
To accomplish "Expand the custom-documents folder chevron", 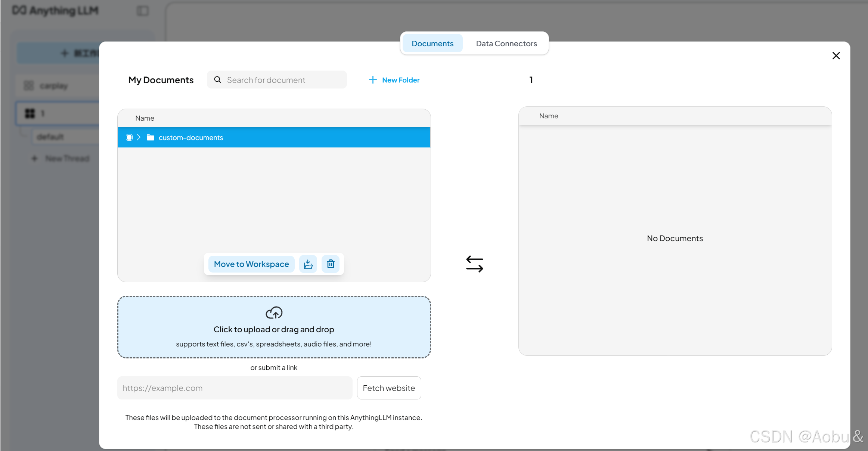I will click(139, 137).
